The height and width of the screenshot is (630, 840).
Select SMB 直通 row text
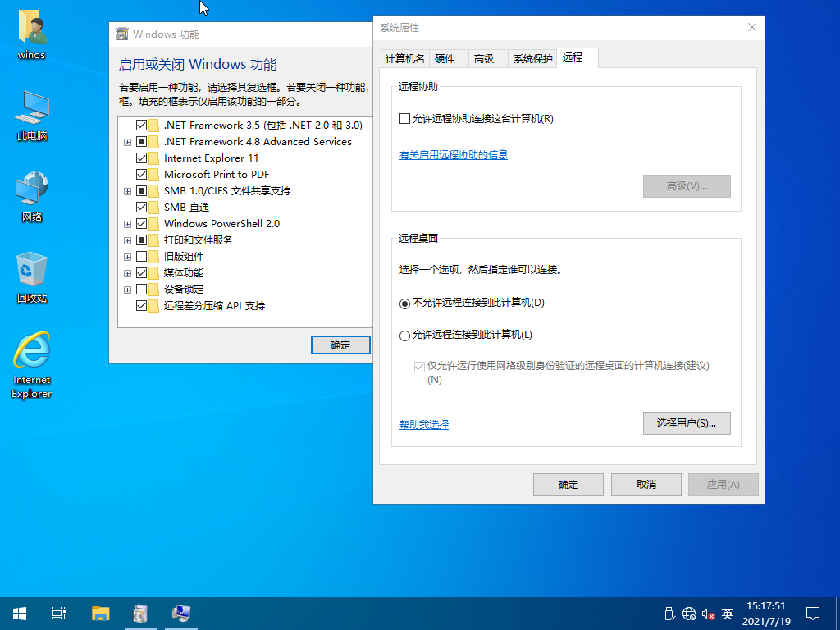point(186,208)
